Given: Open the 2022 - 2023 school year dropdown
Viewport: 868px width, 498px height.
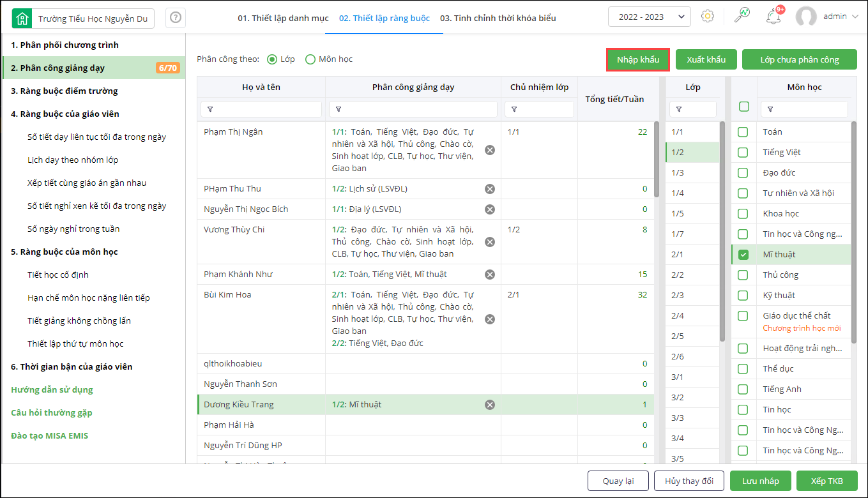Looking at the screenshot, I should [x=649, y=17].
